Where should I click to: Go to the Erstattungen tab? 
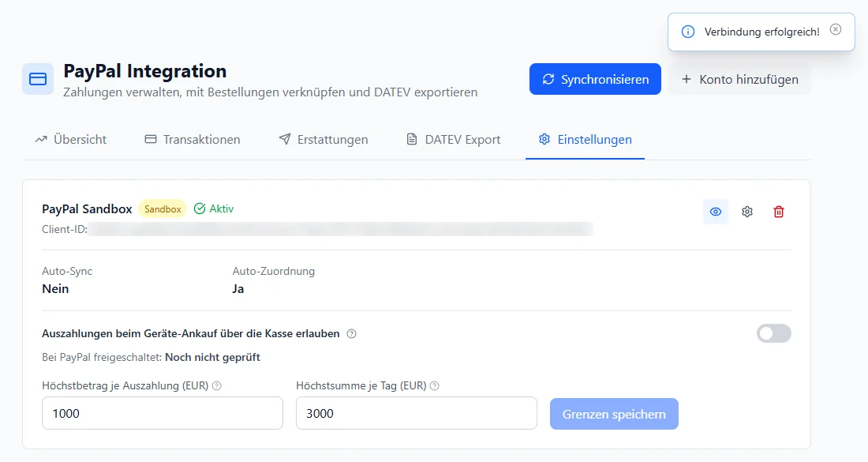point(324,140)
